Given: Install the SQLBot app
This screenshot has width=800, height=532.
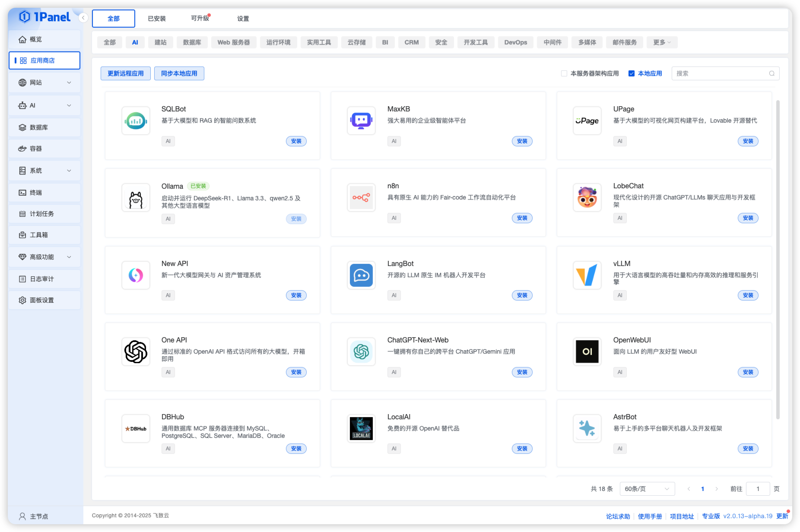Looking at the screenshot, I should 296,141.
